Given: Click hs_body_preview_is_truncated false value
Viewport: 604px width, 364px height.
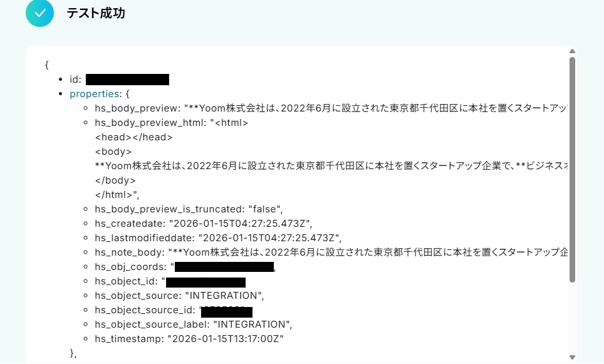Looking at the screenshot, I should click(x=266, y=209).
